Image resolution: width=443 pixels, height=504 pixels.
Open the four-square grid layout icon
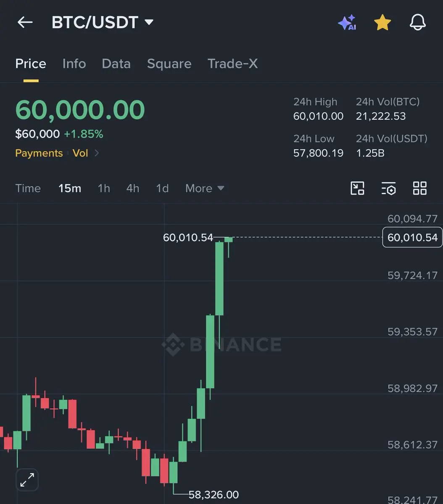(x=419, y=188)
